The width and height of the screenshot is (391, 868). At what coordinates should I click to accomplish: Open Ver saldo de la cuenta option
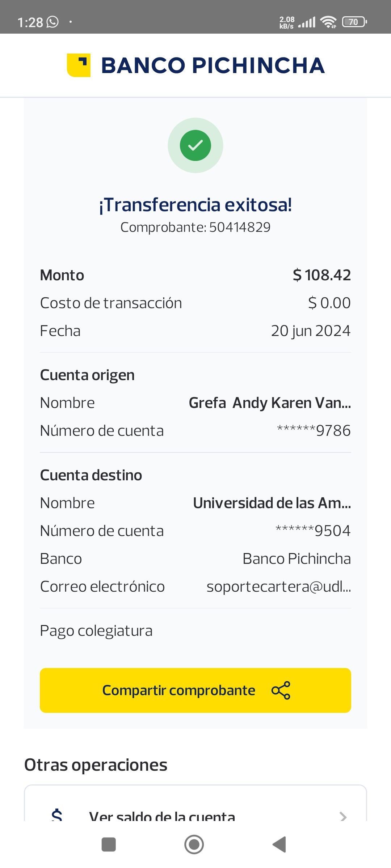click(162, 816)
